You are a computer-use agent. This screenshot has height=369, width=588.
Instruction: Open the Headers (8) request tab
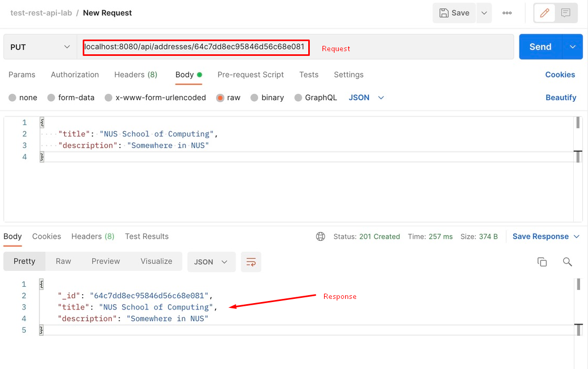point(135,75)
